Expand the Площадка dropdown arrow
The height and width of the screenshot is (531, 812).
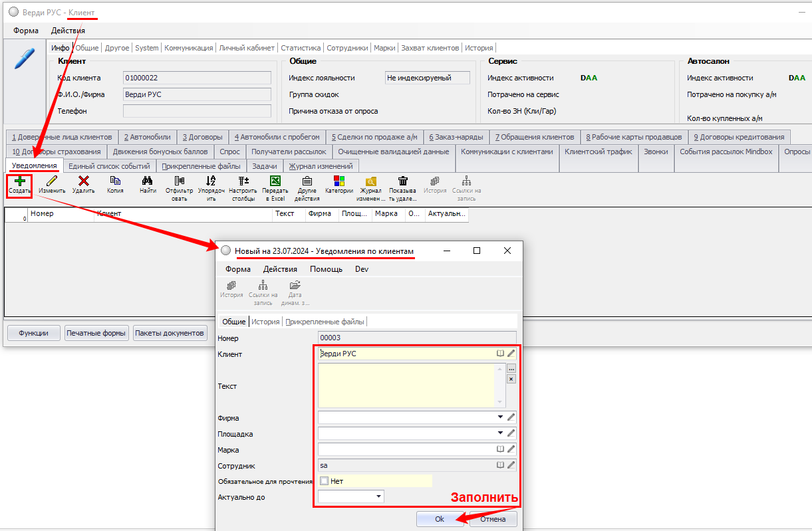pos(500,433)
